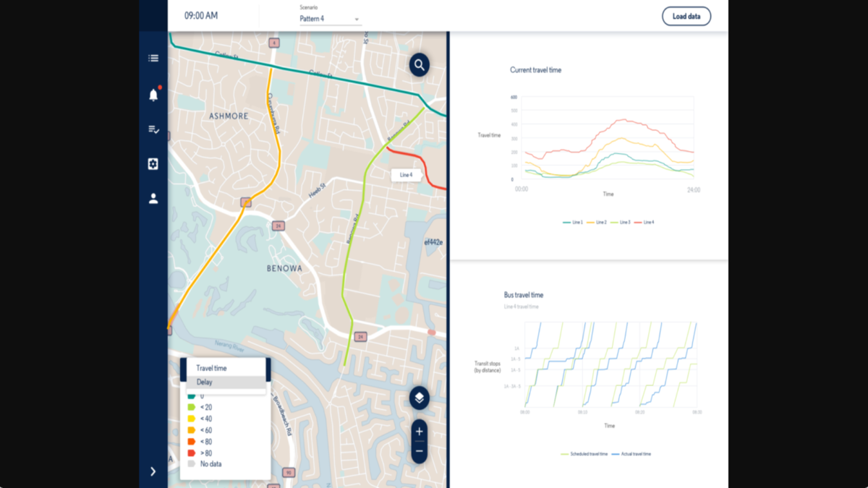Click the BENOWA map label
Screen dimensions: 868x488
[284, 268]
